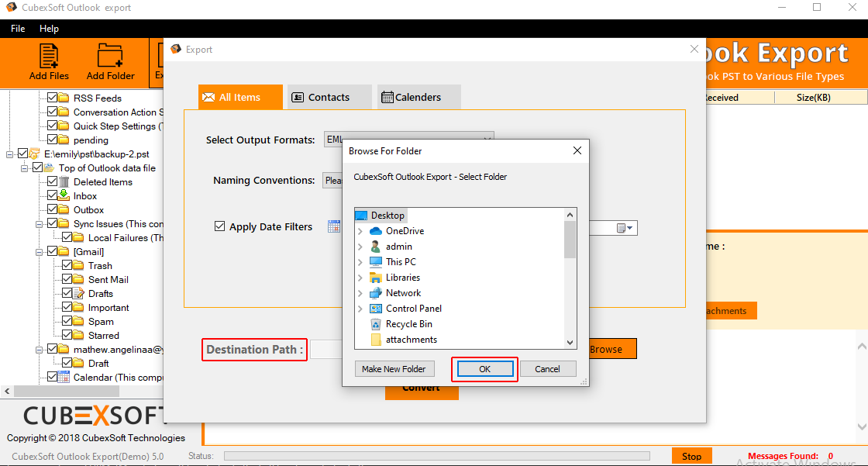This screenshot has height=466, width=868.
Task: Select the Recycle Bin item
Action: 408,324
